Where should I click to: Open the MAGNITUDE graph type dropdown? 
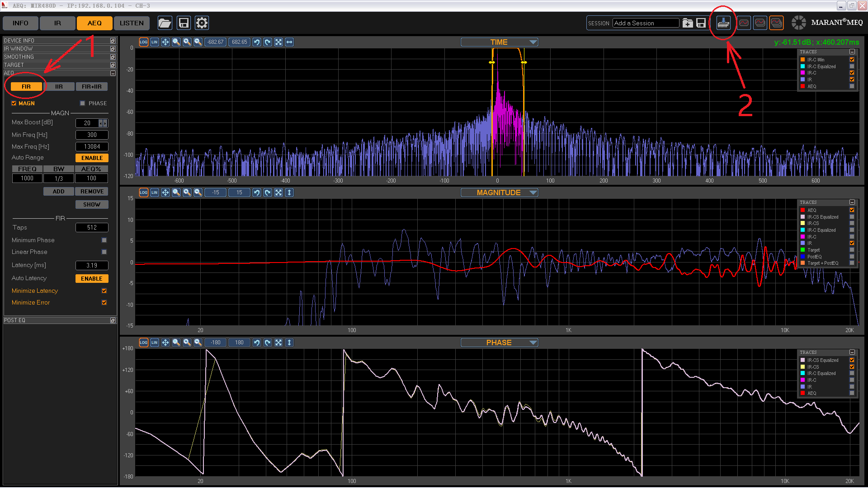(x=533, y=192)
